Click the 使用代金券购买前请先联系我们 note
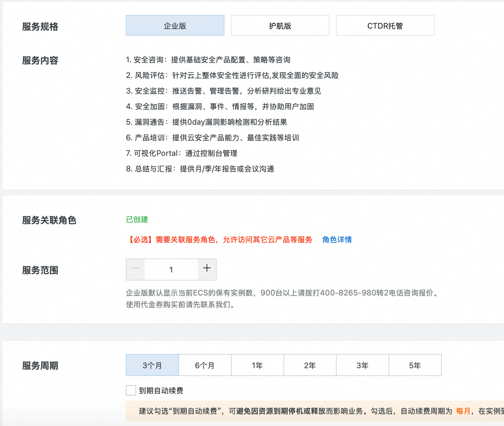 (x=180, y=305)
